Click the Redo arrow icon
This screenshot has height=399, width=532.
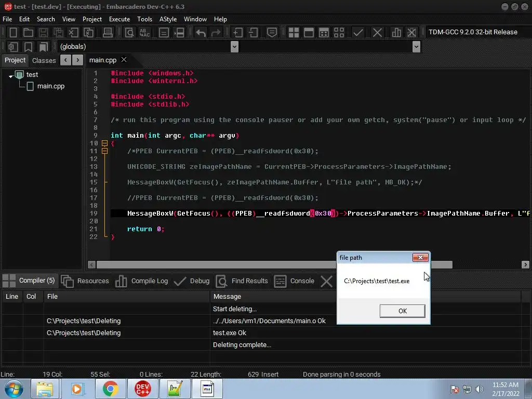(216, 33)
